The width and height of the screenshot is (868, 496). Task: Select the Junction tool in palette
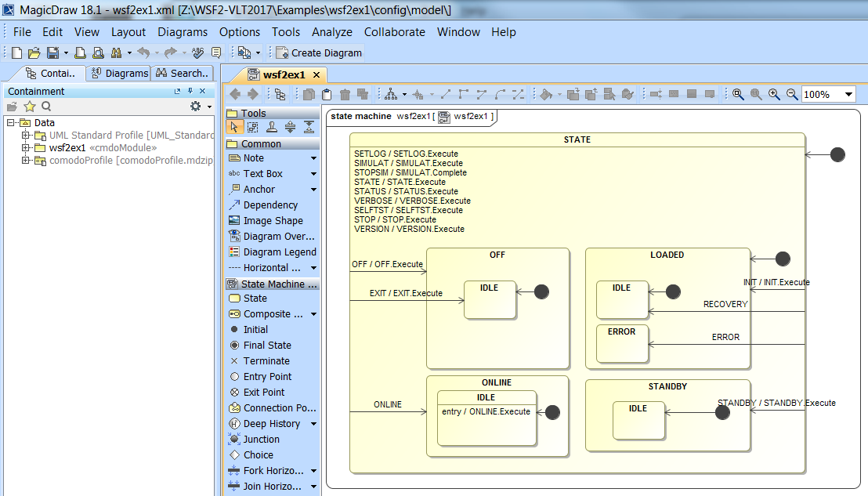(x=260, y=440)
